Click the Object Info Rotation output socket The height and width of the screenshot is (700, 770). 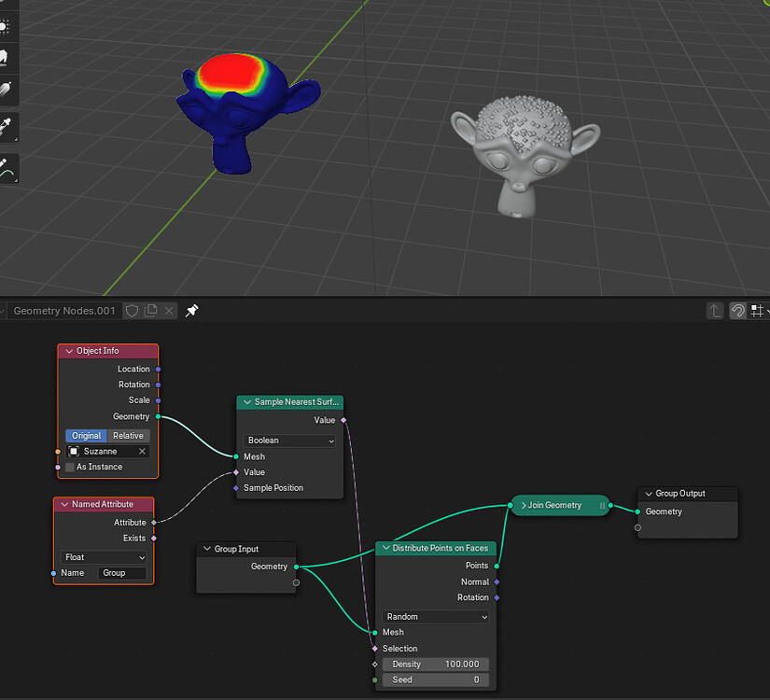tap(158, 385)
